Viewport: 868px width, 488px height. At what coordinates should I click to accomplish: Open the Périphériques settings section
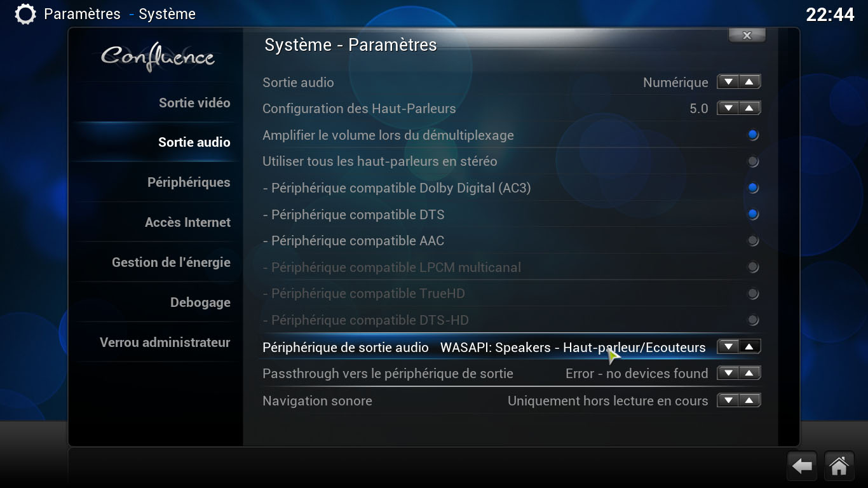click(x=189, y=182)
